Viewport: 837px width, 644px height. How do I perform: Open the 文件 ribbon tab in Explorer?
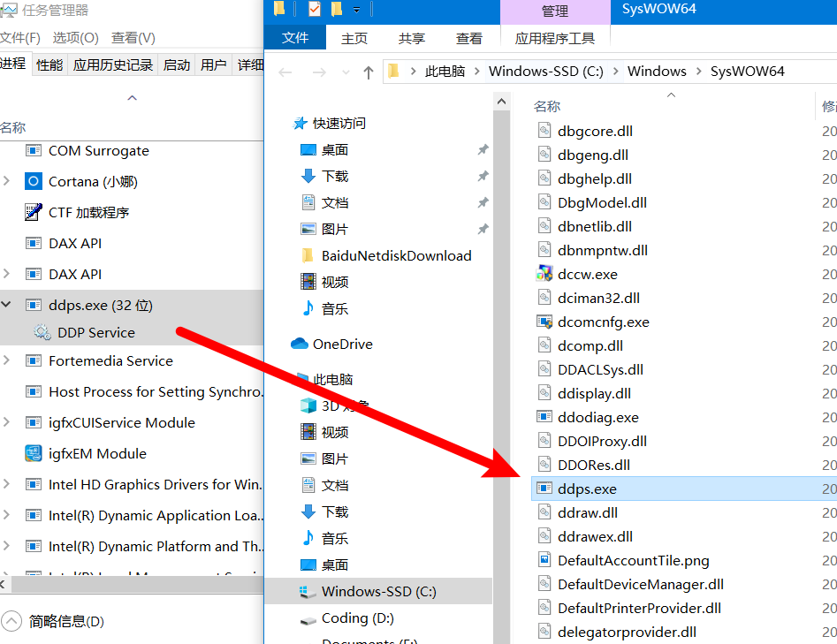(295, 38)
